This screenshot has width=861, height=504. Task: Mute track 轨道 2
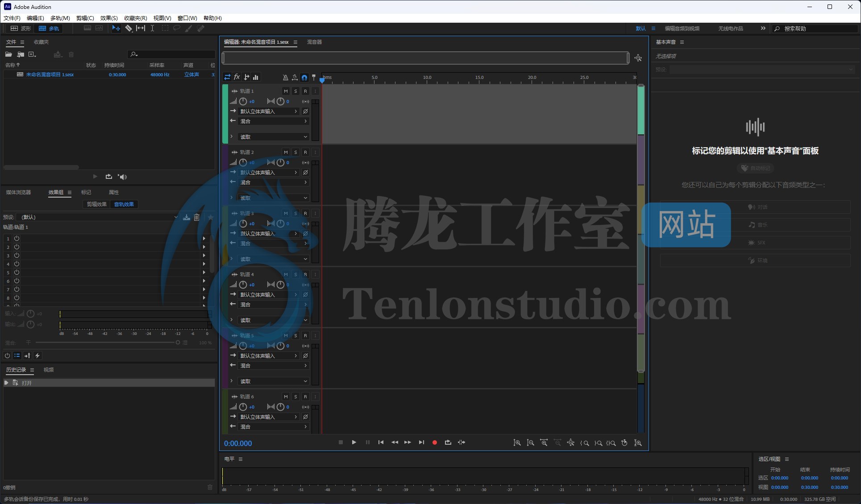pos(286,152)
